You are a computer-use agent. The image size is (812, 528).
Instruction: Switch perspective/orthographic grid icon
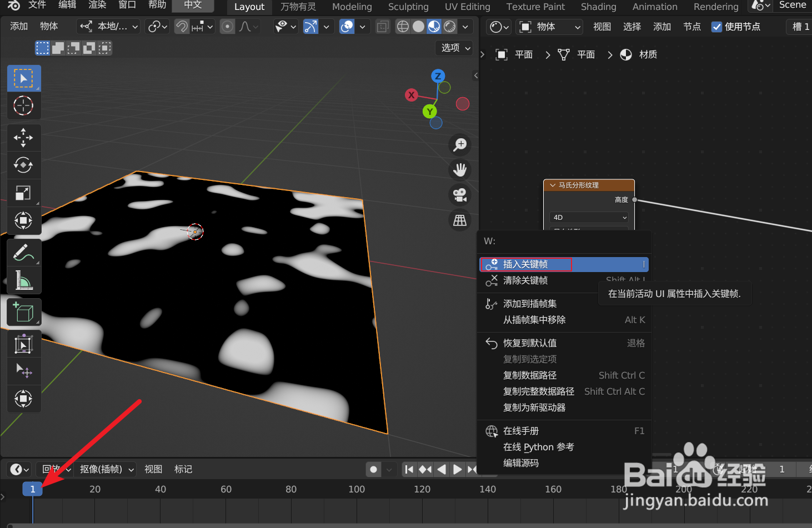[460, 220]
